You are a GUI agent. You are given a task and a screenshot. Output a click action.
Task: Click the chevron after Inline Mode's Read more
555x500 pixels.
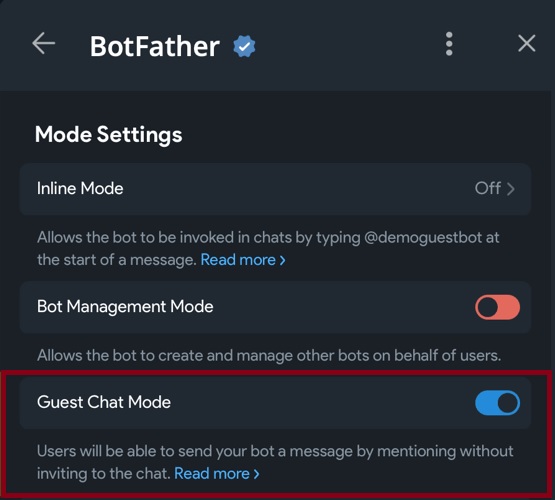(x=282, y=261)
